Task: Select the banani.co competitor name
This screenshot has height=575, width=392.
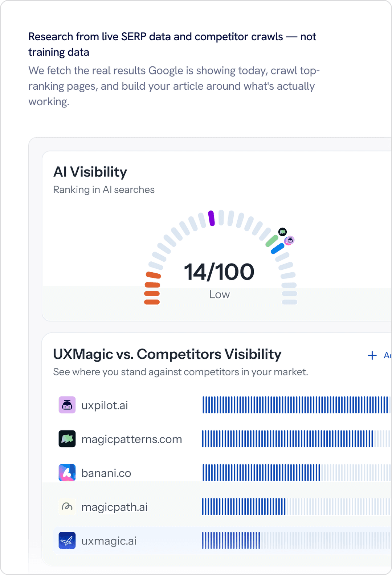Action: (106, 473)
